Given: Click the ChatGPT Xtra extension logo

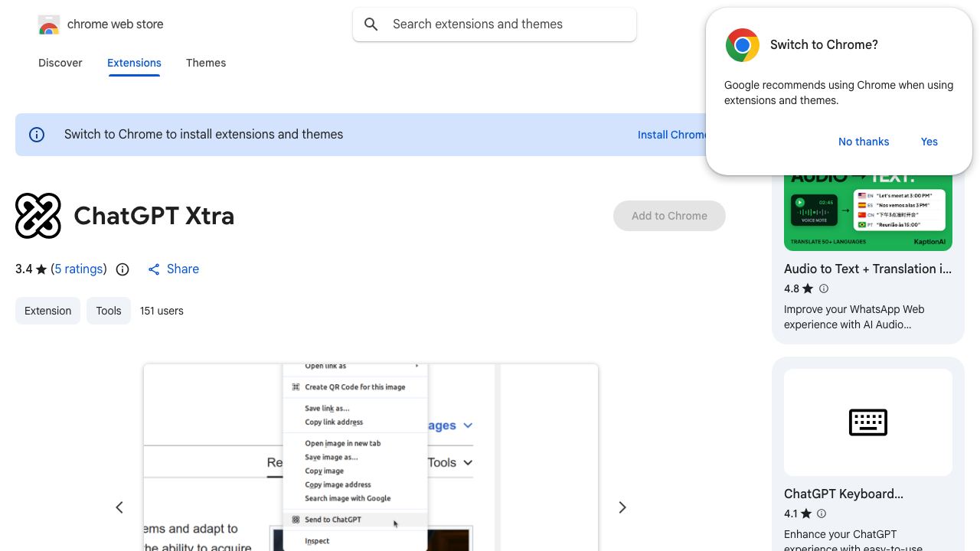Looking at the screenshot, I should click(38, 216).
